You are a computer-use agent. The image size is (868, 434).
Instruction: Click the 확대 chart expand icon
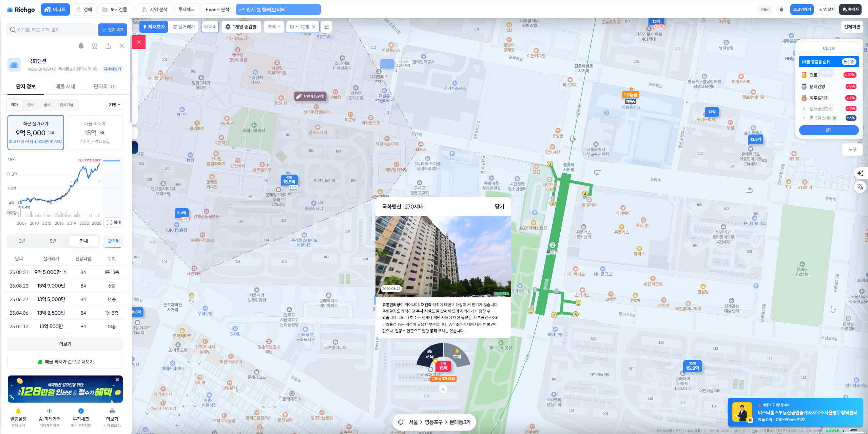click(114, 222)
